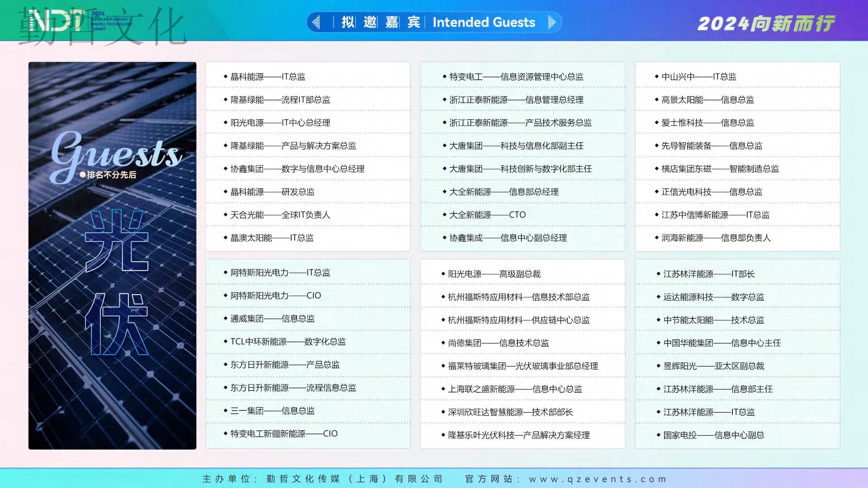Select row 中山兴中——IT总监
The height and width of the screenshot is (488, 868).
tap(738, 77)
